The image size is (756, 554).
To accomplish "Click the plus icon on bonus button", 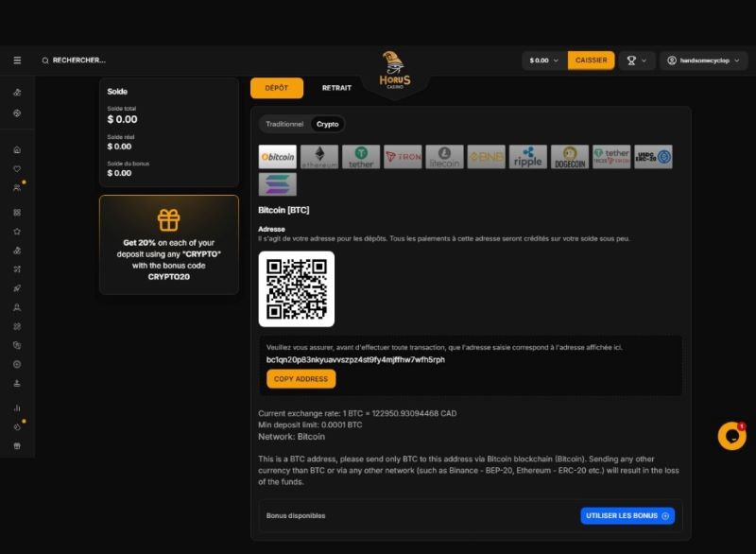I will (x=665, y=516).
